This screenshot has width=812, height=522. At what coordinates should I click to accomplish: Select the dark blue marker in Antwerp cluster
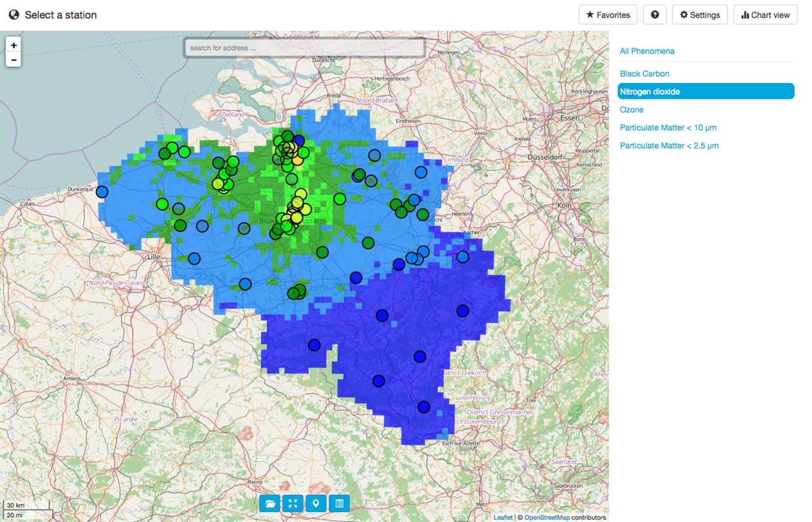pos(298,140)
